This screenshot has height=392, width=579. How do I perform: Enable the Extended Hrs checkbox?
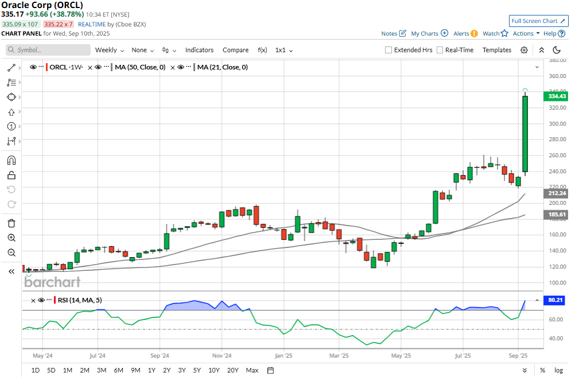388,50
